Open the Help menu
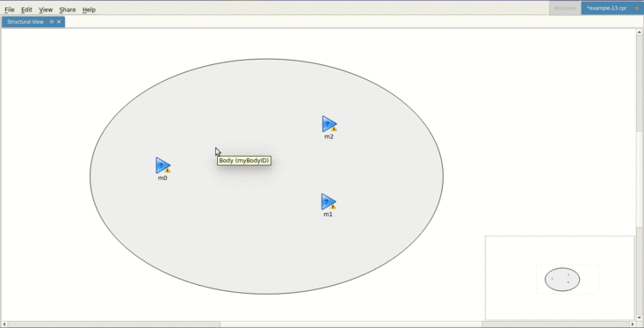Viewport: 644px width, 328px height. (x=89, y=10)
